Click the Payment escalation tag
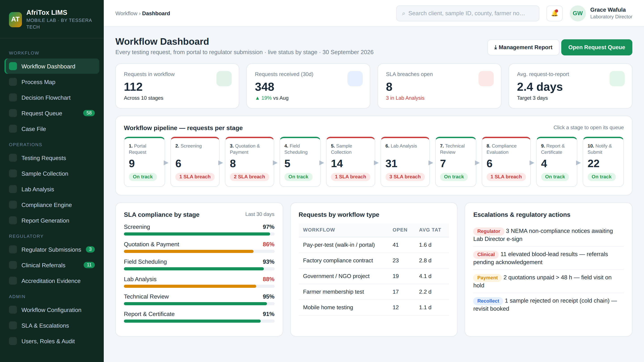Screen dimensions: 644x362 [x=487, y=278]
